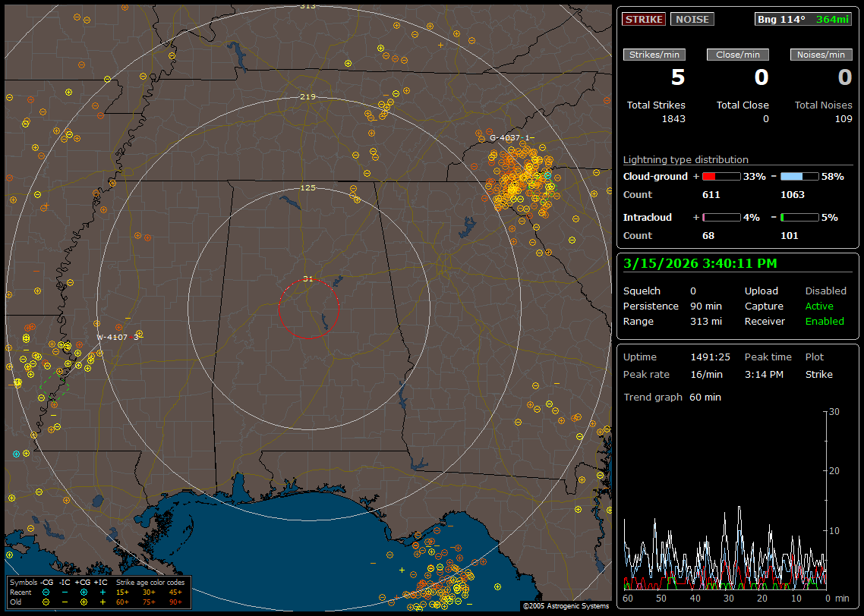This screenshot has height=616, width=864.
Task: Select the Strikes/min counter label
Action: click(x=654, y=55)
